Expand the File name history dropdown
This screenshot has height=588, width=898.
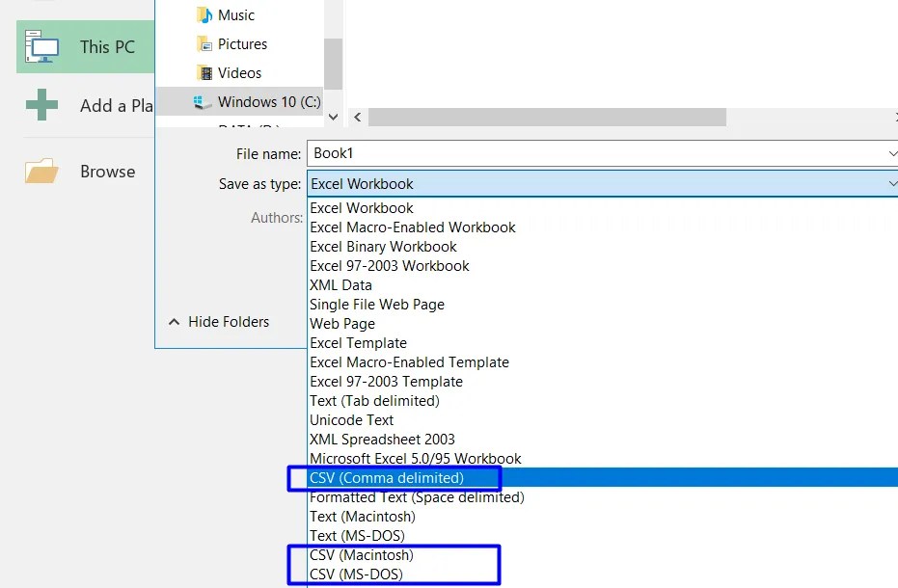coord(889,154)
